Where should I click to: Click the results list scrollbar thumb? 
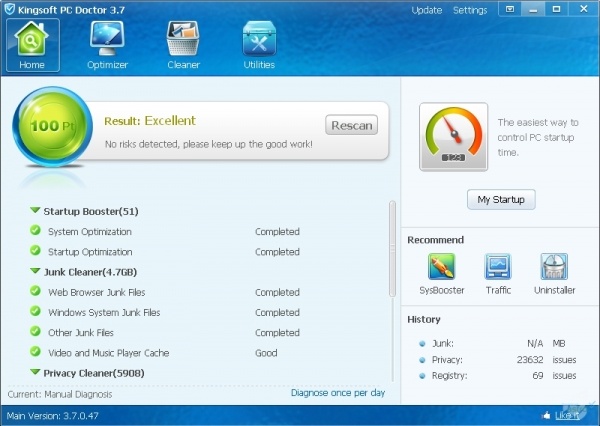pos(392,249)
